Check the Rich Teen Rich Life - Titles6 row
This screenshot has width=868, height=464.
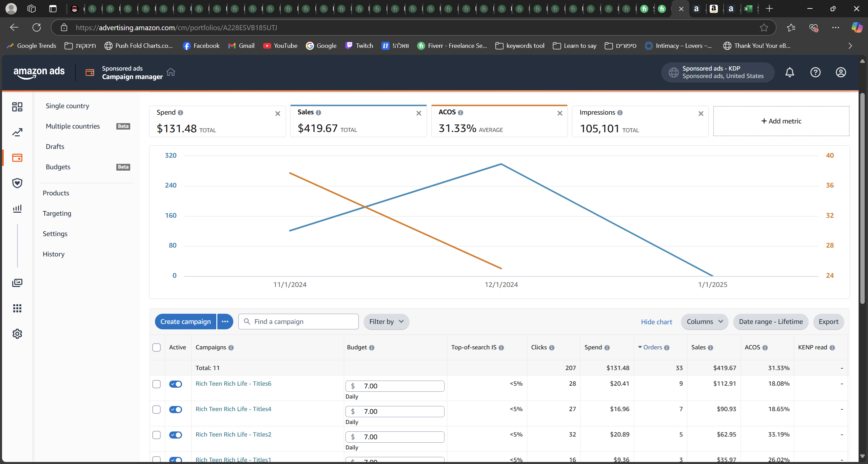[x=156, y=384]
